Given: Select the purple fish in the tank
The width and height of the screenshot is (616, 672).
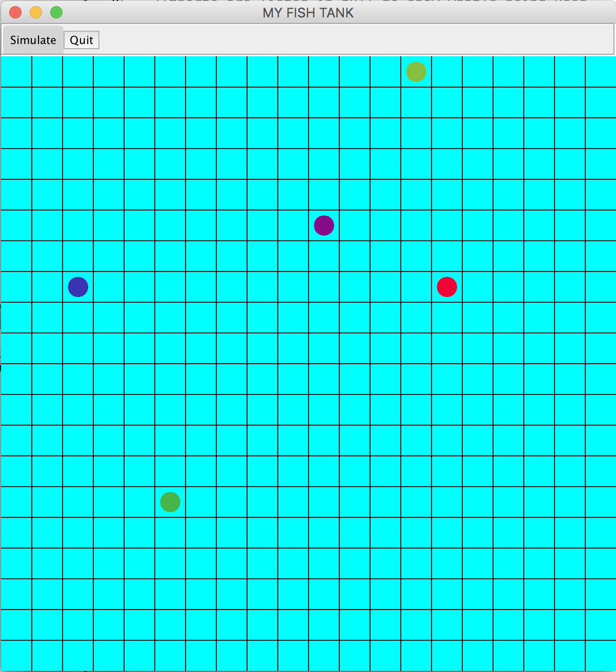Looking at the screenshot, I should 324,225.
